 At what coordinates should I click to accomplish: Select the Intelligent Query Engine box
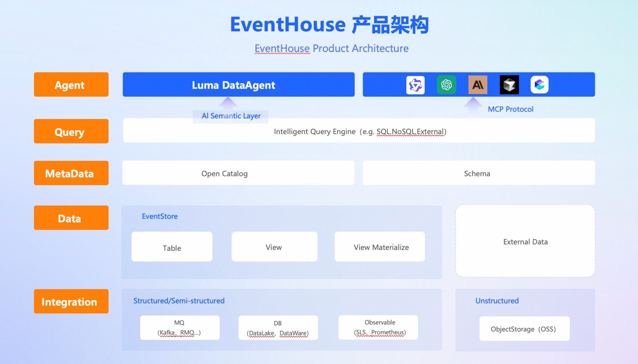359,131
